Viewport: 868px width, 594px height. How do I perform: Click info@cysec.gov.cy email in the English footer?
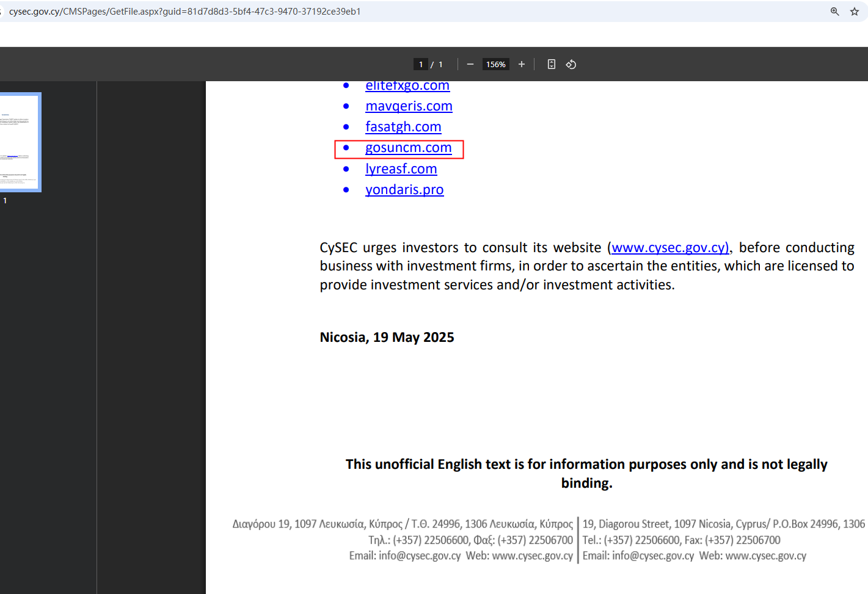click(652, 556)
